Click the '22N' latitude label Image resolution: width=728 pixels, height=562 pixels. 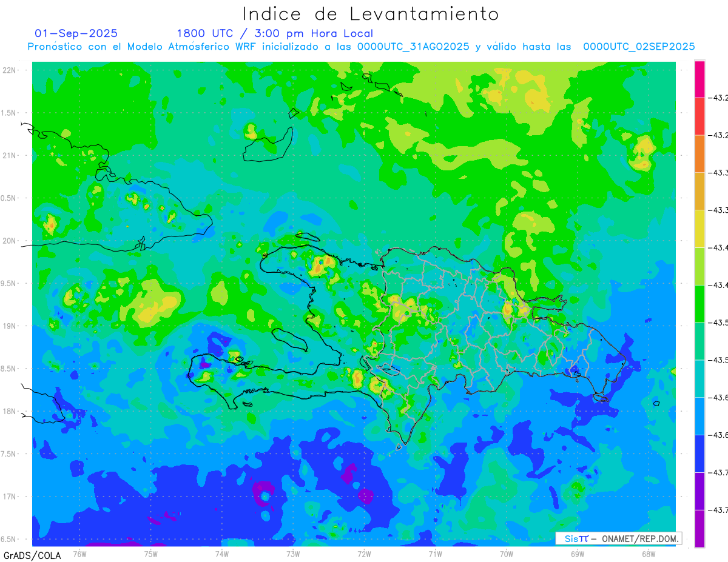tap(10, 70)
